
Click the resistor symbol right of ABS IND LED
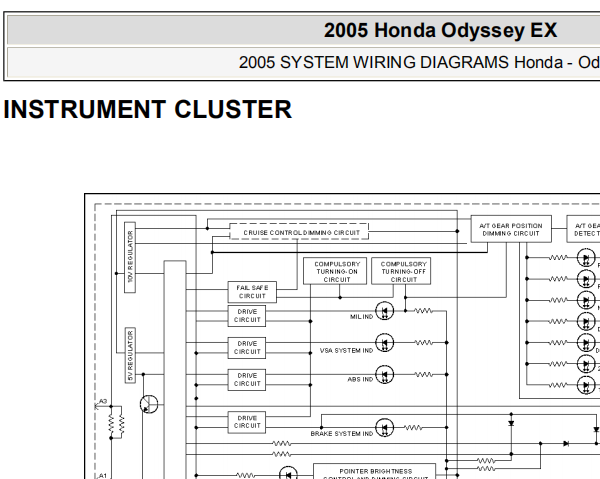click(424, 375)
